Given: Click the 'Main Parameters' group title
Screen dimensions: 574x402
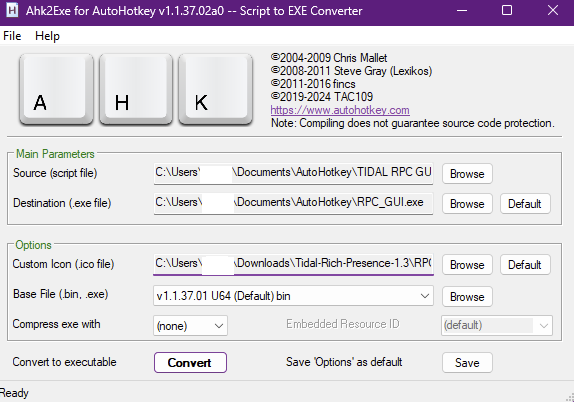Looking at the screenshot, I should pos(55,154).
